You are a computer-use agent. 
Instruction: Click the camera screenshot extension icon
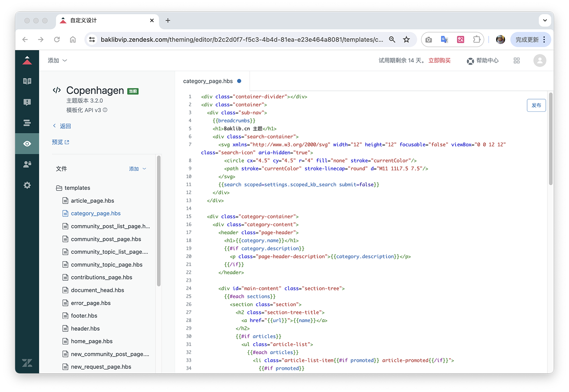[x=429, y=39]
